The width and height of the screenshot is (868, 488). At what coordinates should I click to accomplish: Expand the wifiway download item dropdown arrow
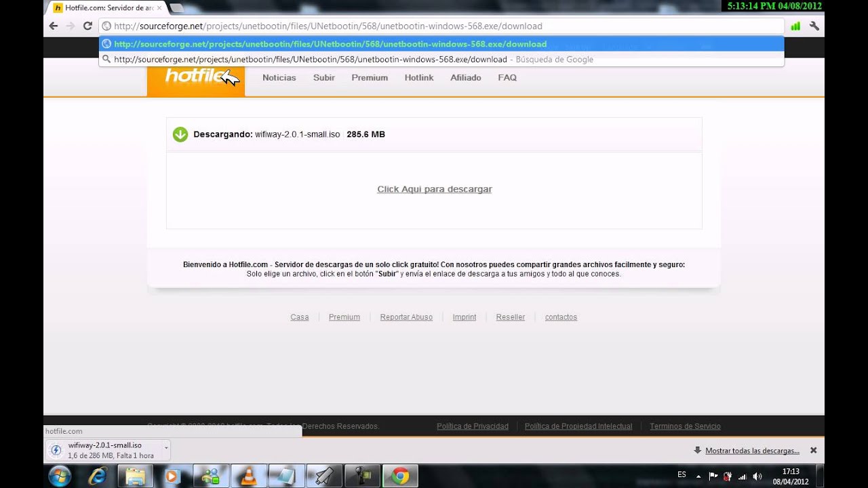point(166,447)
